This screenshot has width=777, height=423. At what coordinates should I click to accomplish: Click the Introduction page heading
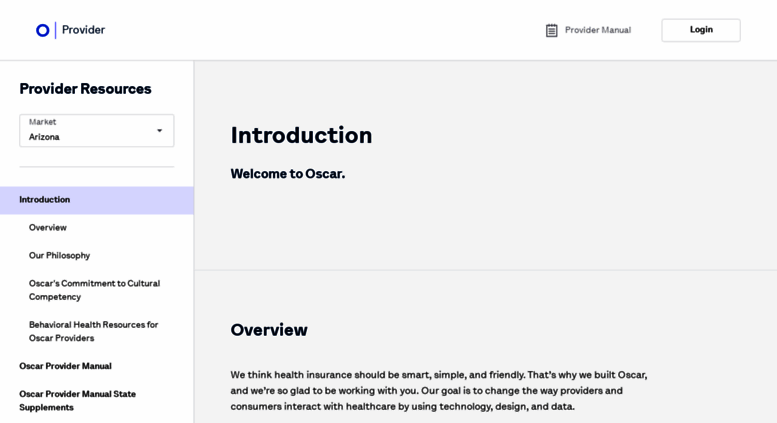pos(301,135)
